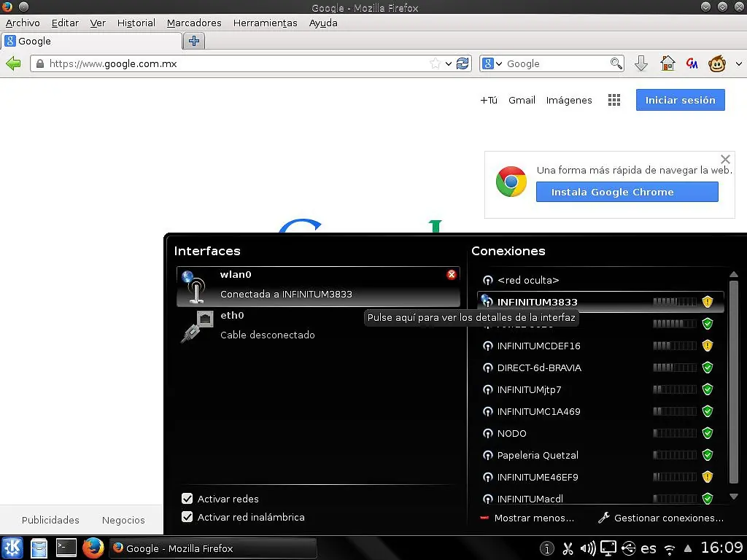Click the Greasemonkey monkey toolbar icon
Image resolution: width=747 pixels, height=560 pixels.
point(717,63)
